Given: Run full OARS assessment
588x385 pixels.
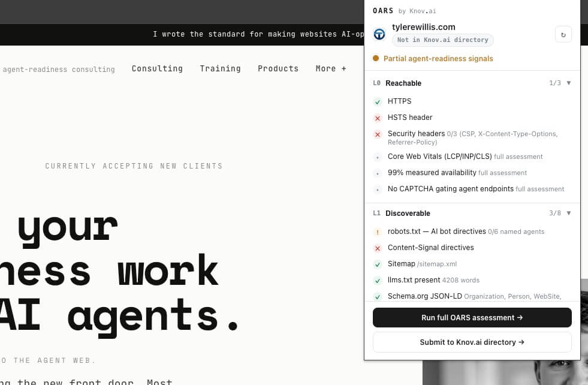Looking at the screenshot, I should click(x=472, y=317).
